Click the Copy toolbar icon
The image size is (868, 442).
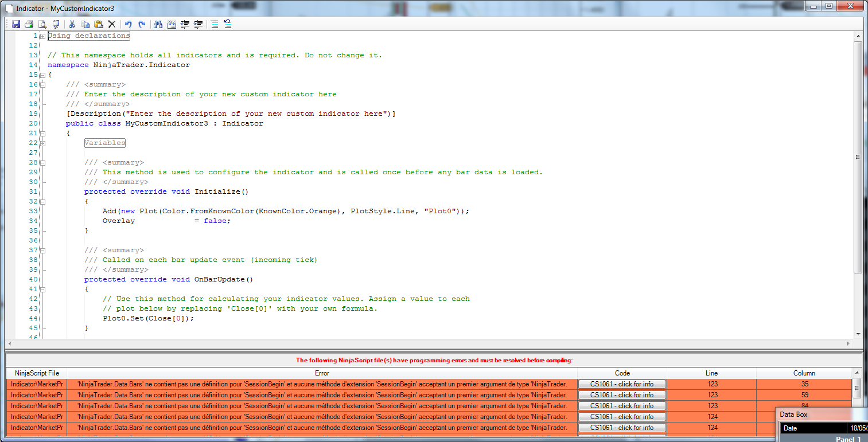pyautogui.click(x=85, y=24)
